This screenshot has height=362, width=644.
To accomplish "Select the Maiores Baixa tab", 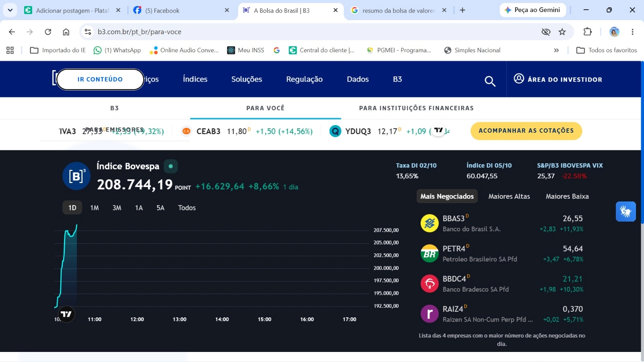I will coord(567,196).
